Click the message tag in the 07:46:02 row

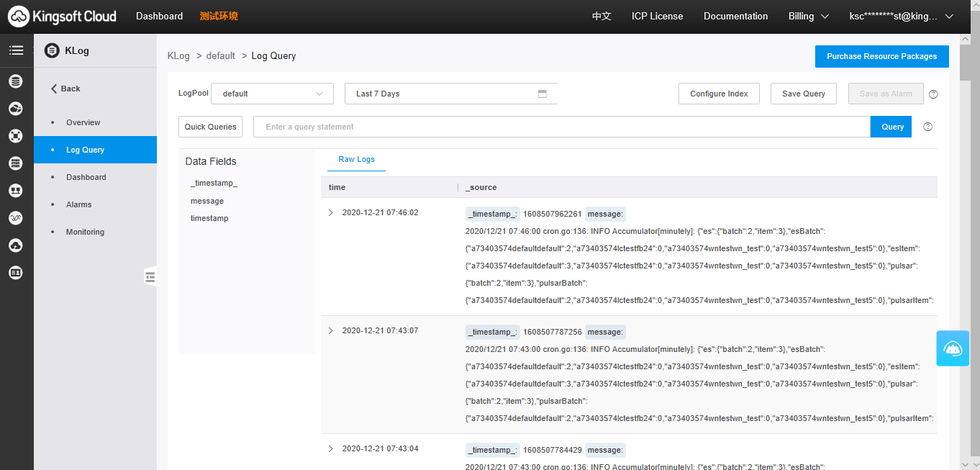(605, 214)
